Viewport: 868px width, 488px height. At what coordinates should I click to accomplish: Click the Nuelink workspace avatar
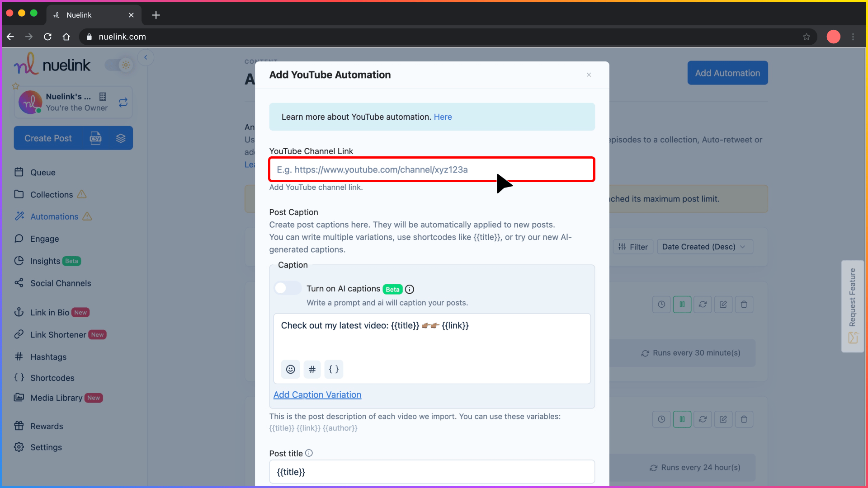pyautogui.click(x=30, y=103)
